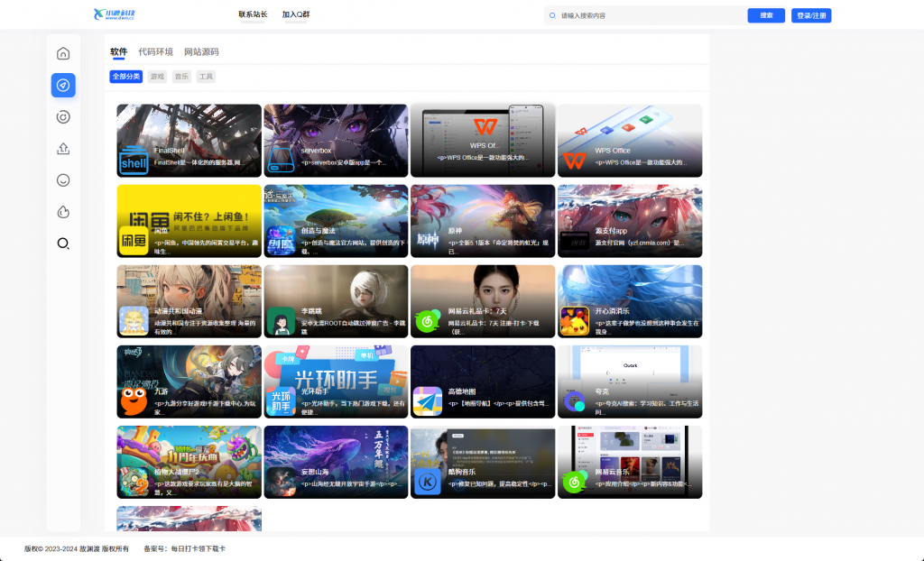
Task: Click the yellow 闲鱼 app icon
Action: (x=134, y=241)
